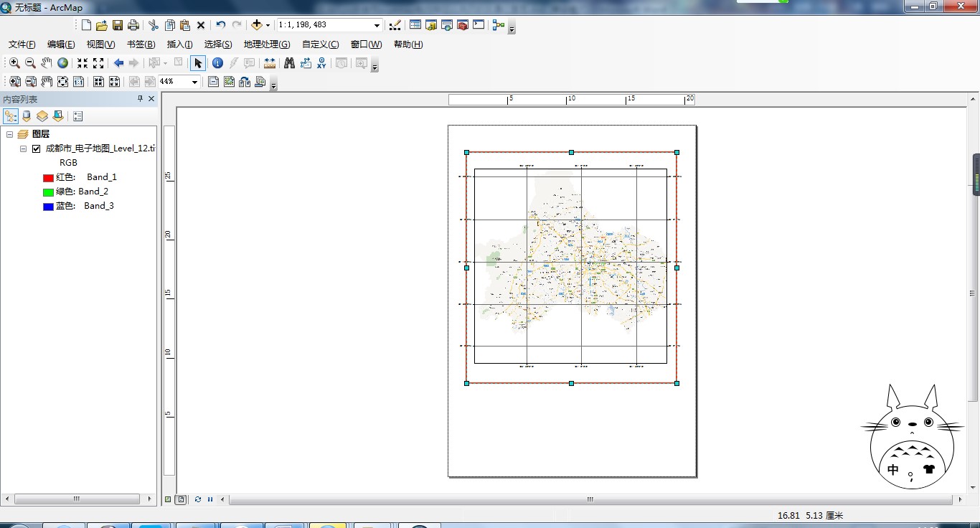The height and width of the screenshot is (528, 980).
Task: Open the 文件(F) menu
Action: tap(22, 44)
